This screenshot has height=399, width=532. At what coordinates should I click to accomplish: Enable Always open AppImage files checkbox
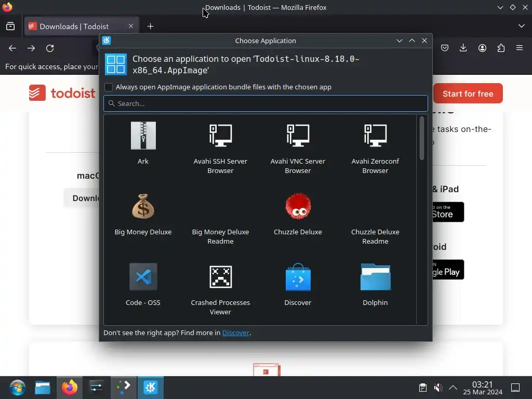[x=109, y=87]
